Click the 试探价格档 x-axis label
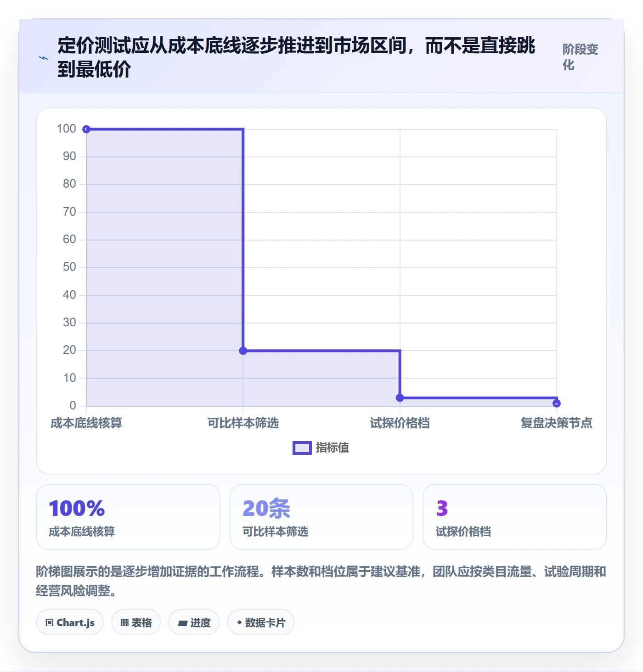 [x=400, y=423]
